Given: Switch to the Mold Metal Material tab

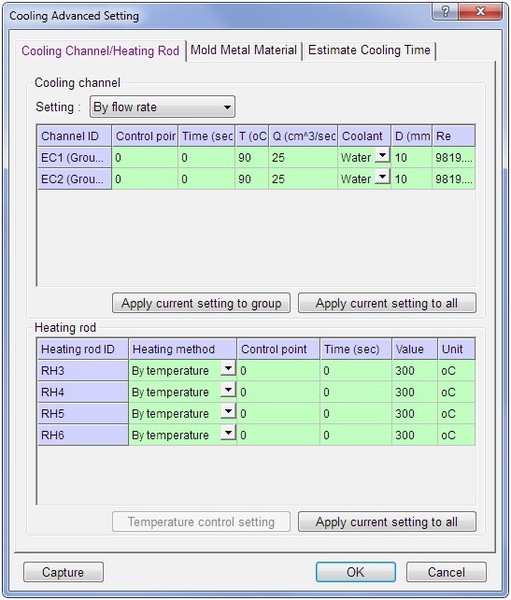Looking at the screenshot, I should 244,51.
